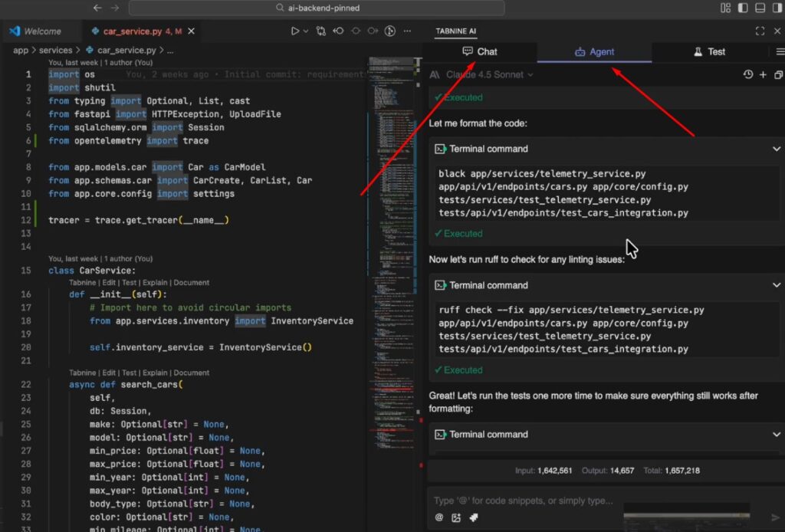Start a new chat with plus icon
Image resolution: width=785 pixels, height=532 pixels.
coord(763,74)
